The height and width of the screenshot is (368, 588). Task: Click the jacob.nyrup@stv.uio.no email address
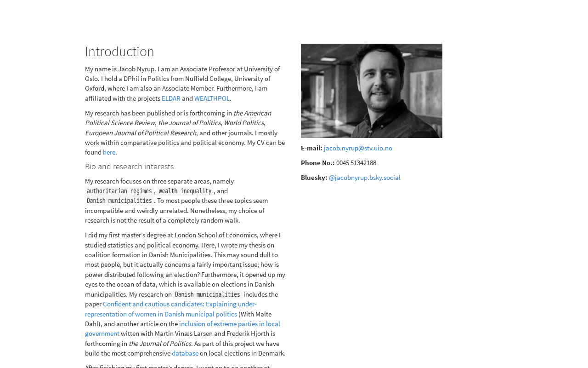coord(358,148)
